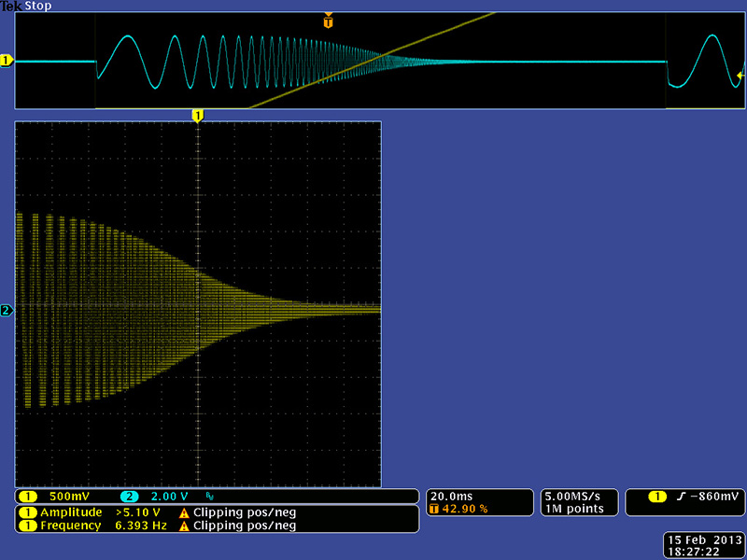Click the channel 2 ground marker at left
This screenshot has width=747, height=560.
(7, 310)
